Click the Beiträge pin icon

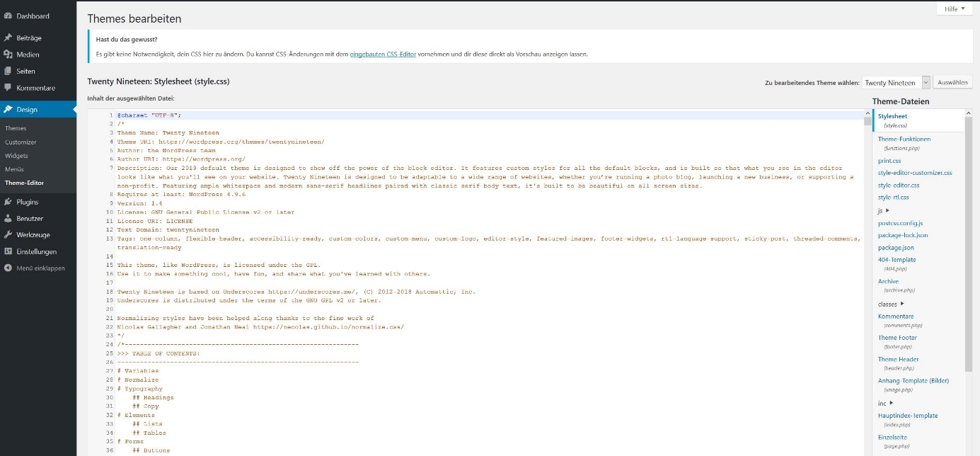click(8, 38)
